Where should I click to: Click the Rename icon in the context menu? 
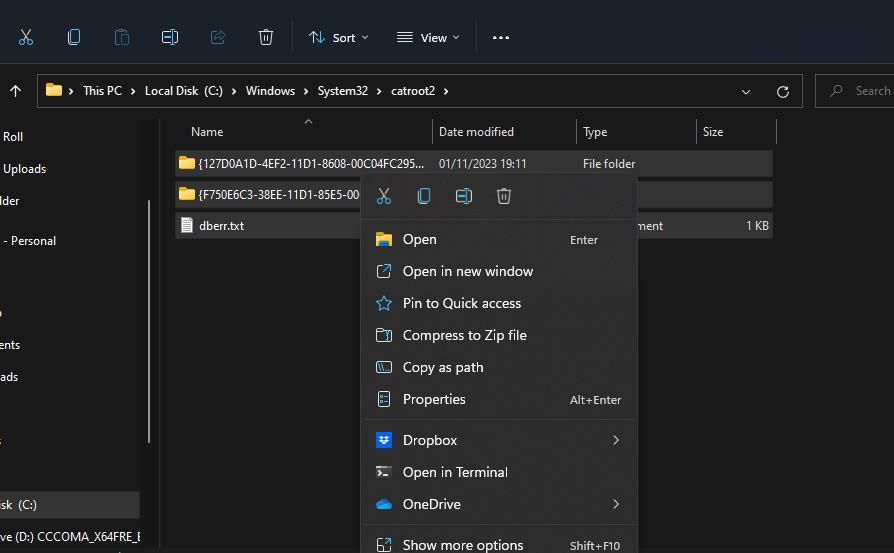[464, 196]
